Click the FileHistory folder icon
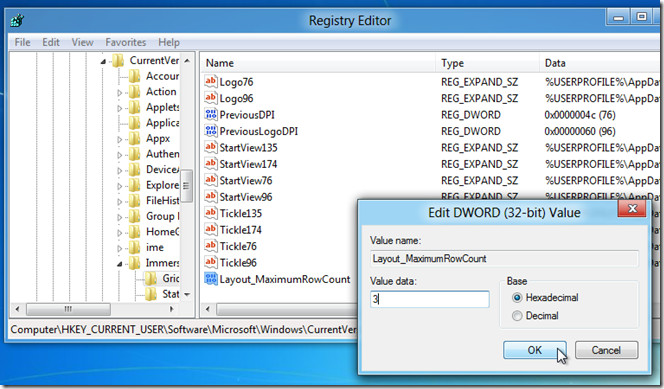Image resolution: width=664 pixels, height=389 pixels. pyautogui.click(x=135, y=201)
